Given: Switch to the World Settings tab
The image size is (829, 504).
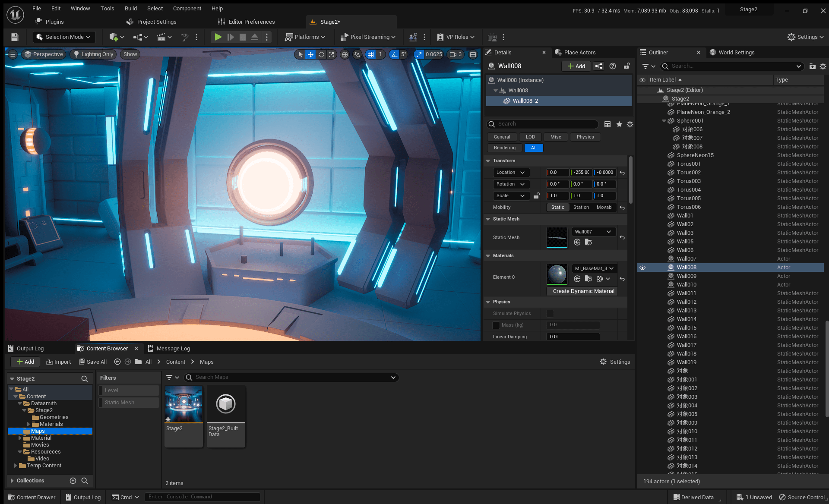Looking at the screenshot, I should pyautogui.click(x=736, y=53).
